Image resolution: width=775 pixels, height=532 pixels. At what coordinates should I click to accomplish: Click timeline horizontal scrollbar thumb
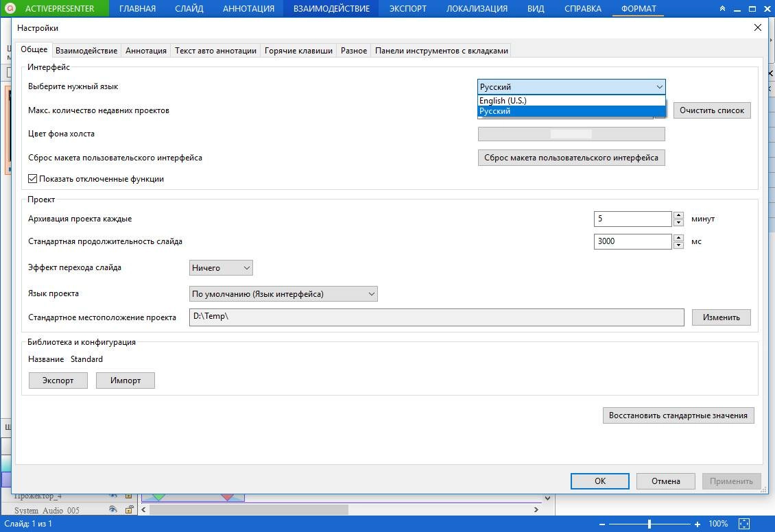click(x=248, y=509)
